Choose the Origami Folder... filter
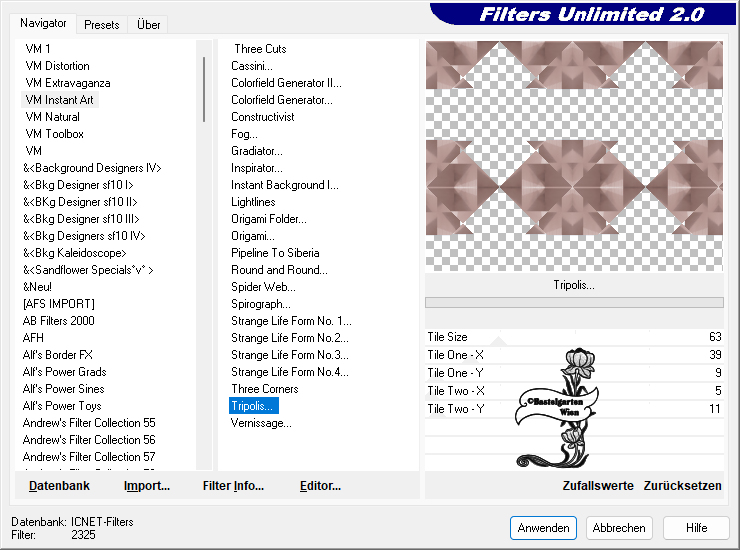This screenshot has height=550, width=740. [x=269, y=219]
